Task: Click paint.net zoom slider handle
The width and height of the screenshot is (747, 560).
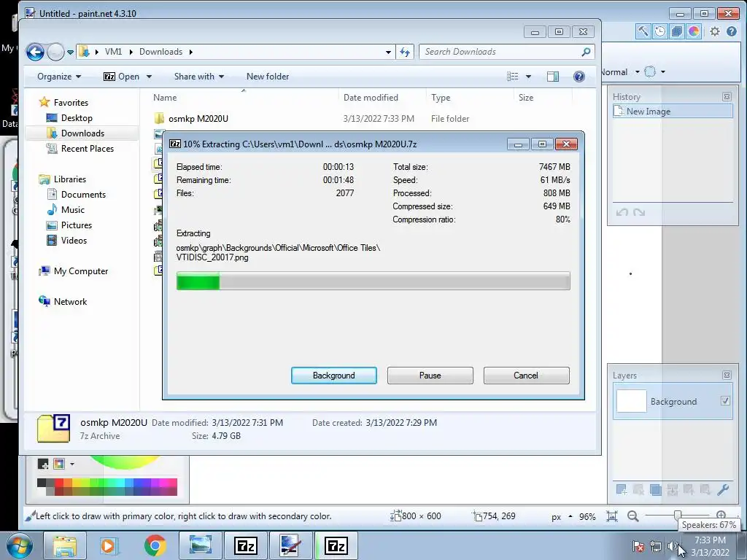Action: click(678, 516)
